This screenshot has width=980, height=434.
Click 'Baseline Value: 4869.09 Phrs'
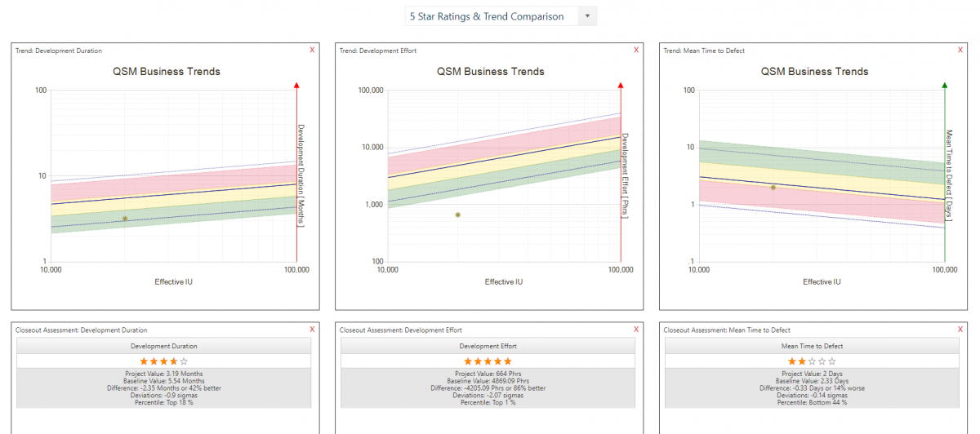coord(488,381)
